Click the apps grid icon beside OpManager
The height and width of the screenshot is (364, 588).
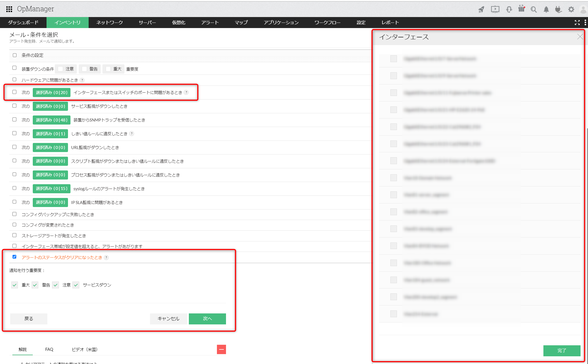pos(9,9)
